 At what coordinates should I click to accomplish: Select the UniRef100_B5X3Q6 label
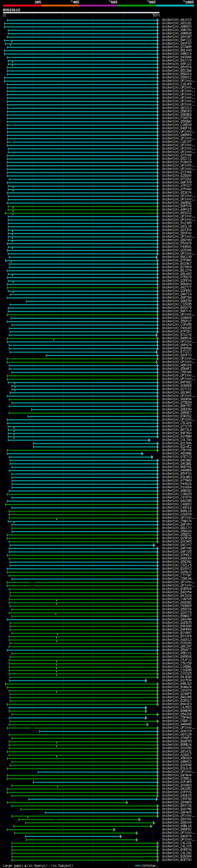[x=177, y=71]
